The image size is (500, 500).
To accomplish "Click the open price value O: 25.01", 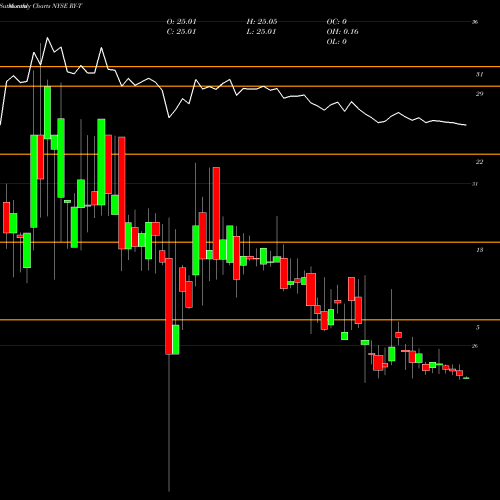I will tap(181, 22).
